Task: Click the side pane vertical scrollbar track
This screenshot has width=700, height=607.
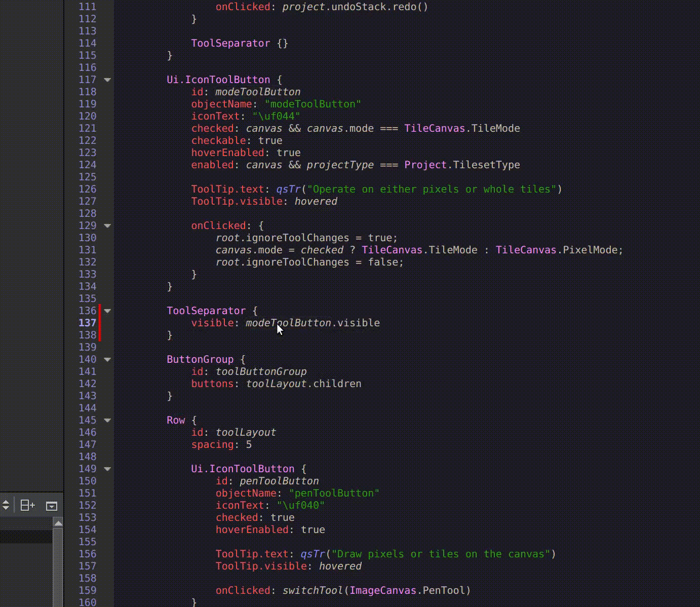Action: (x=58, y=567)
